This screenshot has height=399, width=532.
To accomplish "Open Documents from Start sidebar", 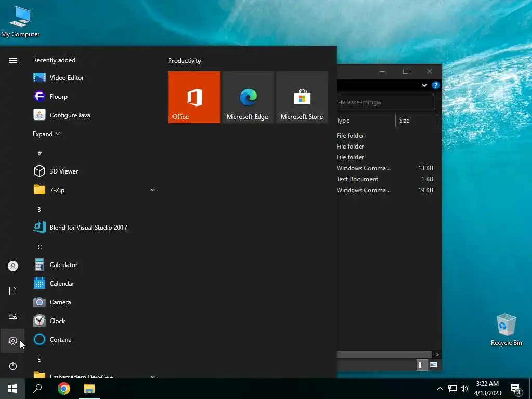I will [x=12, y=291].
